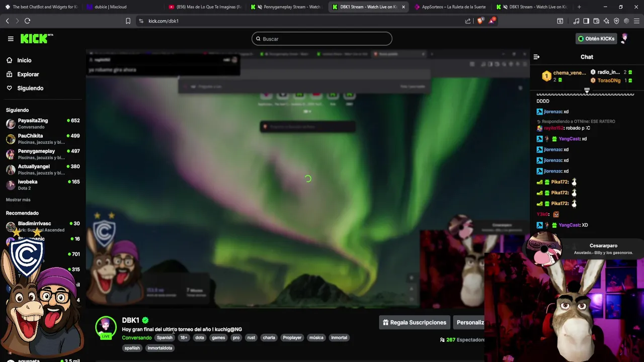Go back with browser back arrow
This screenshot has width=644, height=362.
[x=7, y=21]
